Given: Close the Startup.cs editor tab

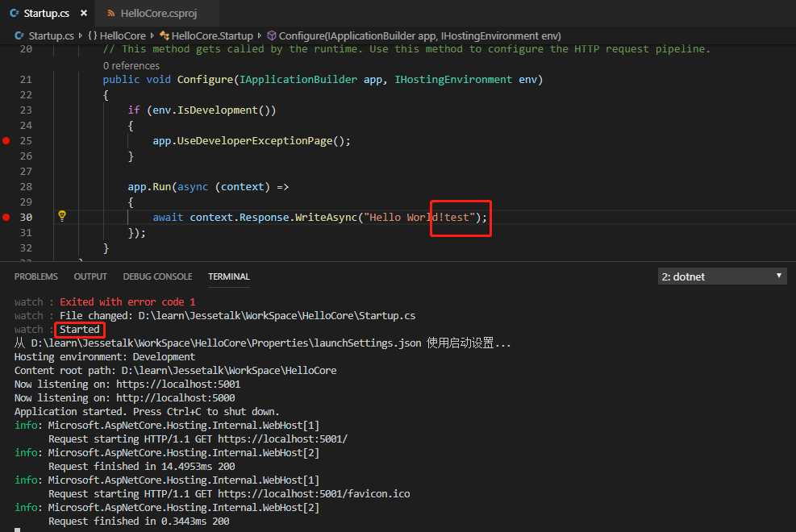Looking at the screenshot, I should coord(84,13).
